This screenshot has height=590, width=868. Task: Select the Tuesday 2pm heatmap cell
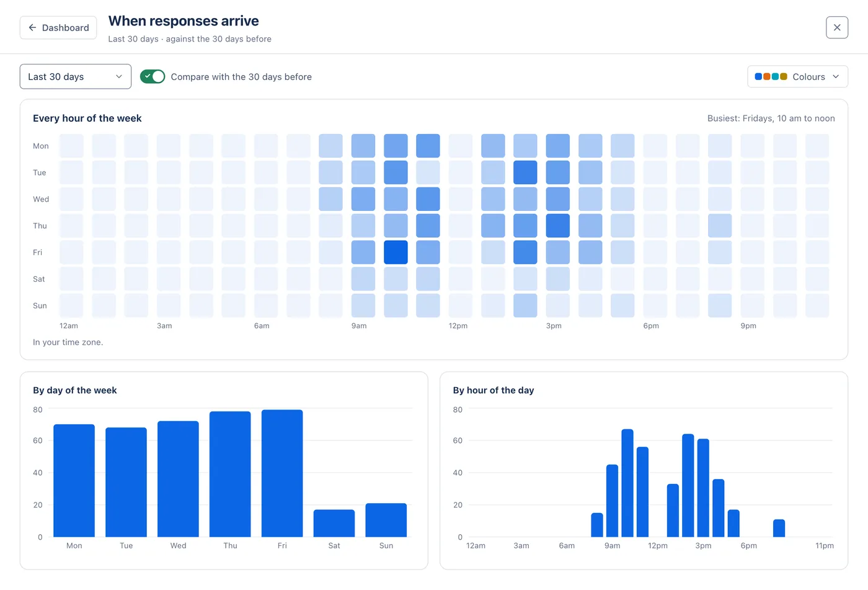525,172
